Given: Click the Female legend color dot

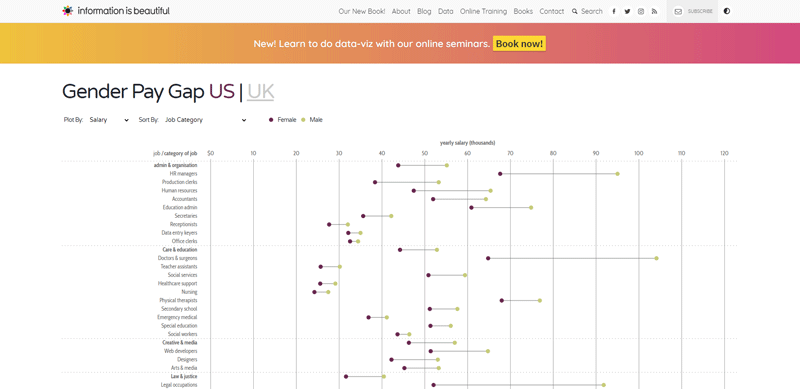Looking at the screenshot, I should coord(271,120).
